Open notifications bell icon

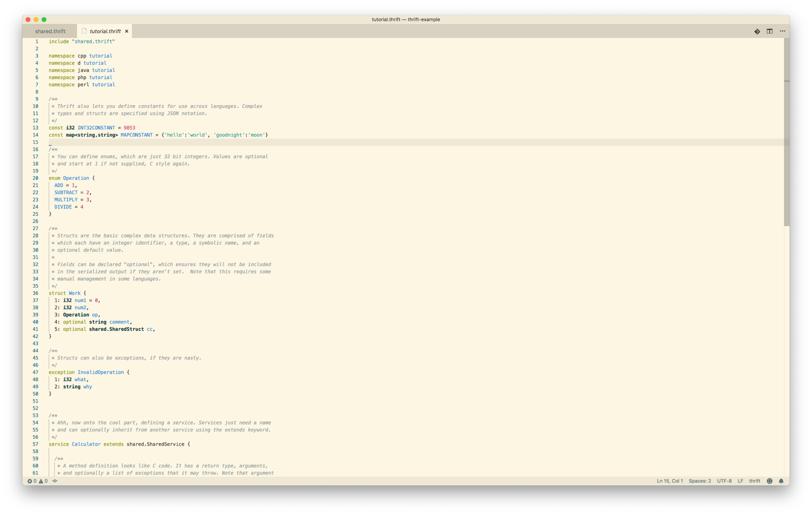781,481
